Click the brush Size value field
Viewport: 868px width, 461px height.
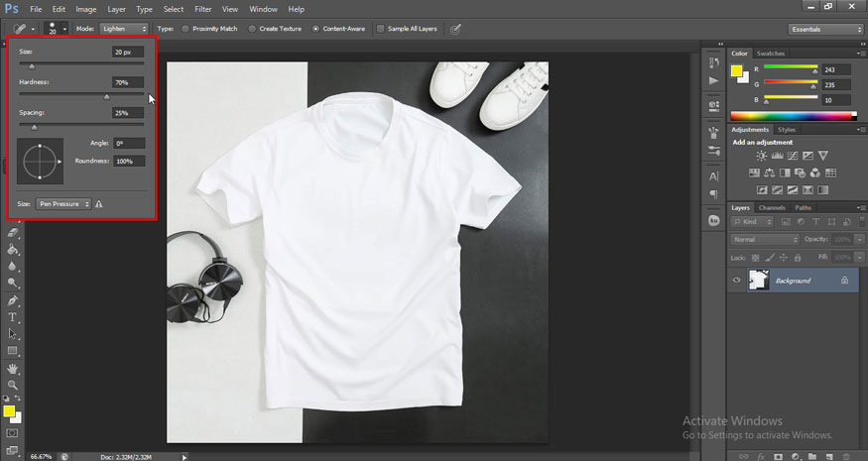coord(128,51)
